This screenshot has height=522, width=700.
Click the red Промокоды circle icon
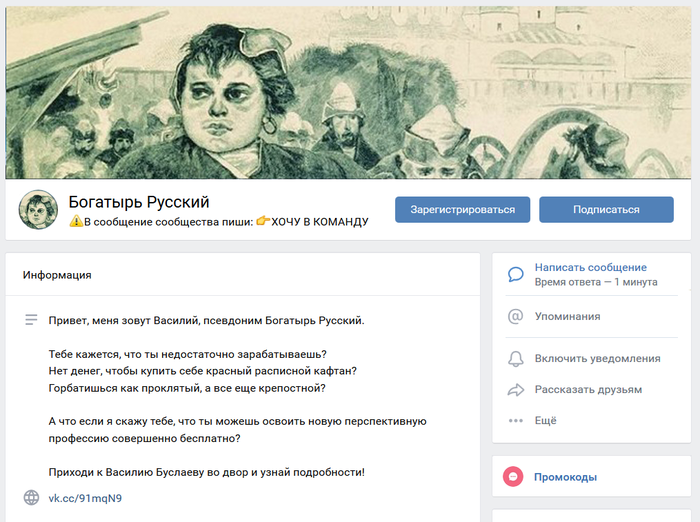tap(513, 477)
